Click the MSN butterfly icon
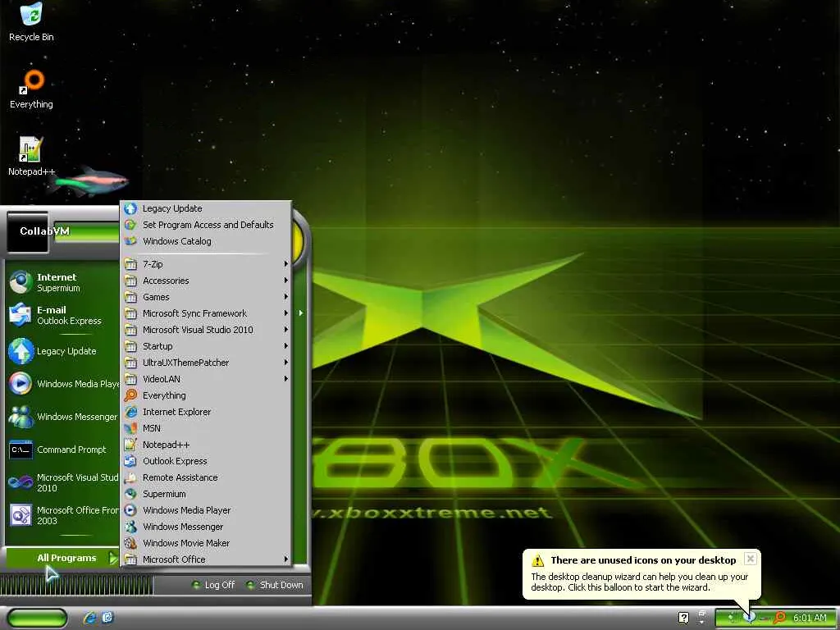 (x=130, y=428)
